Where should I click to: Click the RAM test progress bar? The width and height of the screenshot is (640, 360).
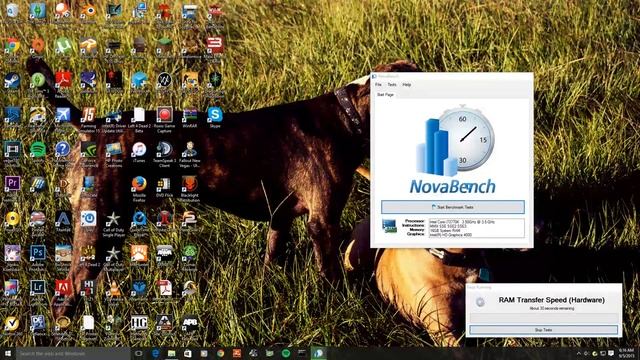543,318
